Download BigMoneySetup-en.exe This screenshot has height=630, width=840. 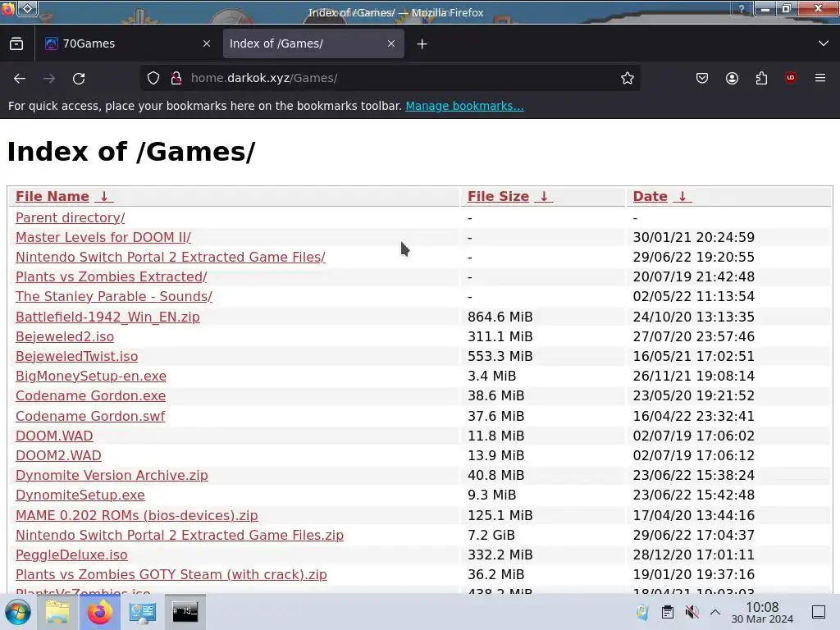91,376
